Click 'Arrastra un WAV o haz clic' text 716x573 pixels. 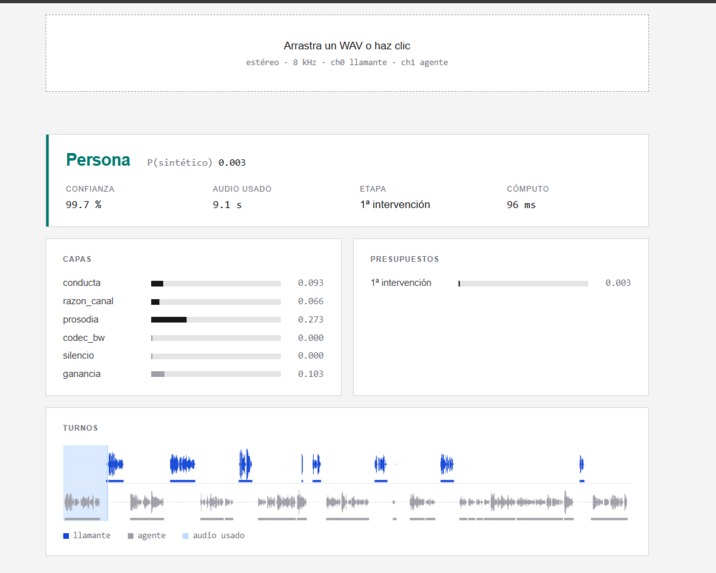(x=347, y=46)
